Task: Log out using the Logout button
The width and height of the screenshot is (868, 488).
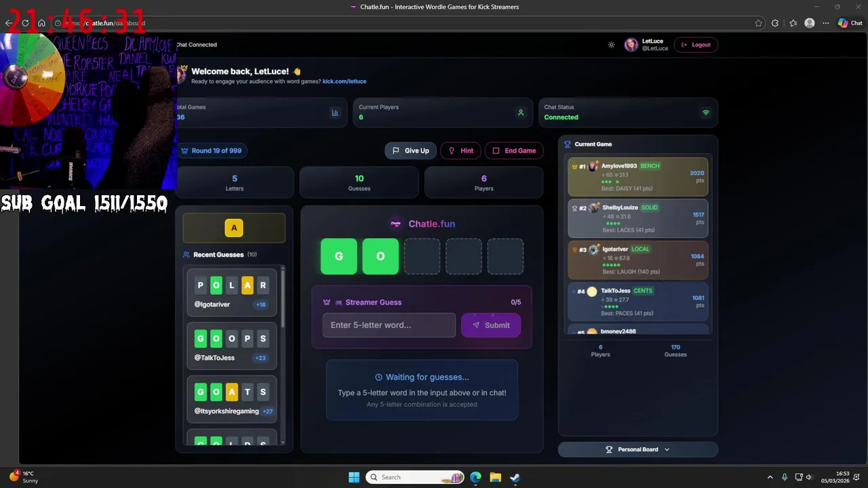Action: point(696,45)
